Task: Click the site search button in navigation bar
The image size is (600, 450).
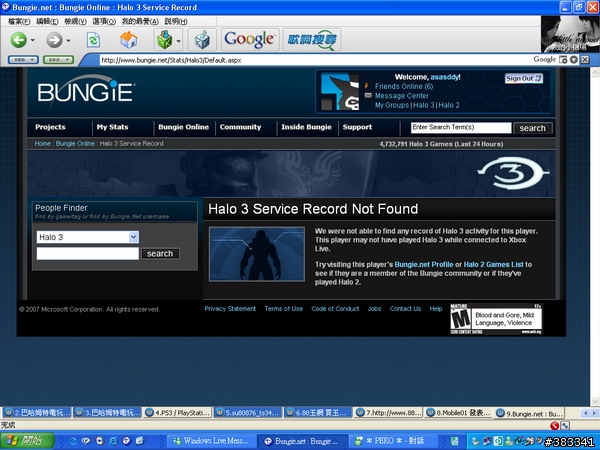Action: tap(532, 128)
